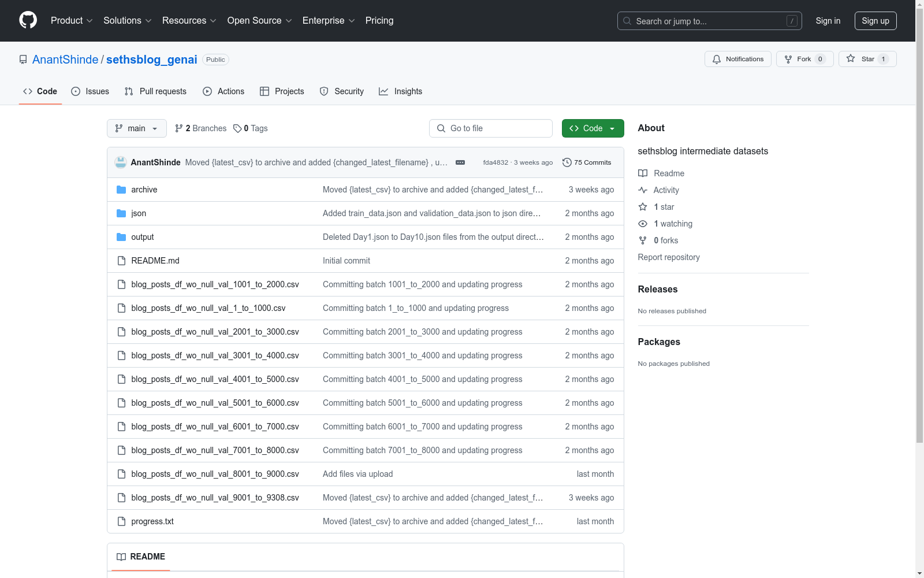Click the file icon for blog_posts_df_wo_null_val_8001_to_9000.csv
Viewport: 924px width, 578px height.
[x=121, y=474]
